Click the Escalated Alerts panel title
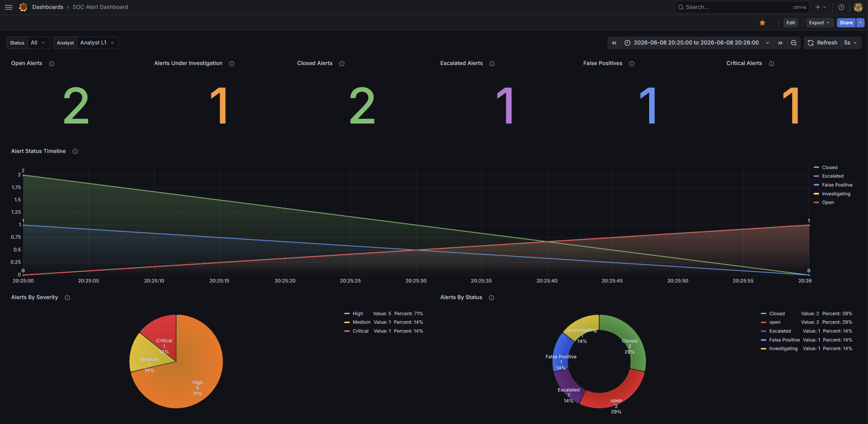The width and height of the screenshot is (868, 424). [462, 63]
